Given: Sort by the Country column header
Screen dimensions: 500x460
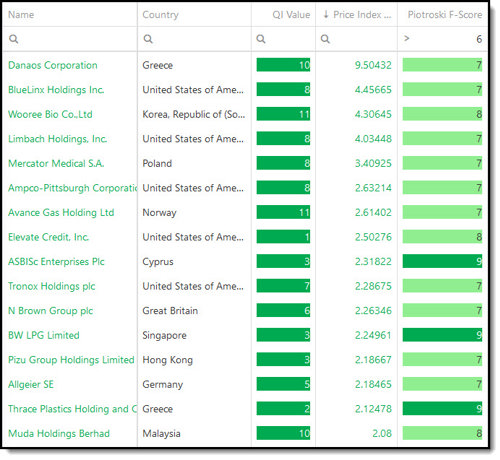Looking at the screenshot, I should tap(161, 15).
